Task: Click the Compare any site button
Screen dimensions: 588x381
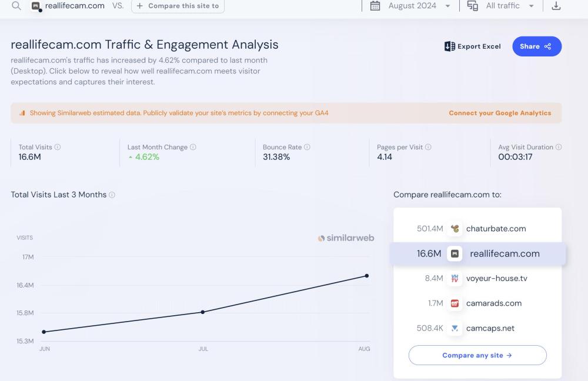Action: pyautogui.click(x=477, y=355)
